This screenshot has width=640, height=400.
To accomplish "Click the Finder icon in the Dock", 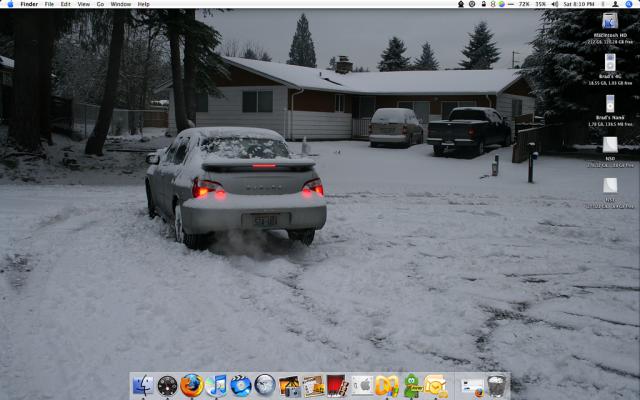I will tap(143, 386).
